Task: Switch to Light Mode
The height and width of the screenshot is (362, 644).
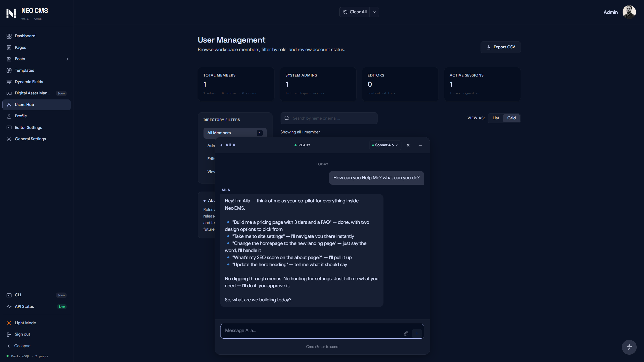Action: [25, 323]
